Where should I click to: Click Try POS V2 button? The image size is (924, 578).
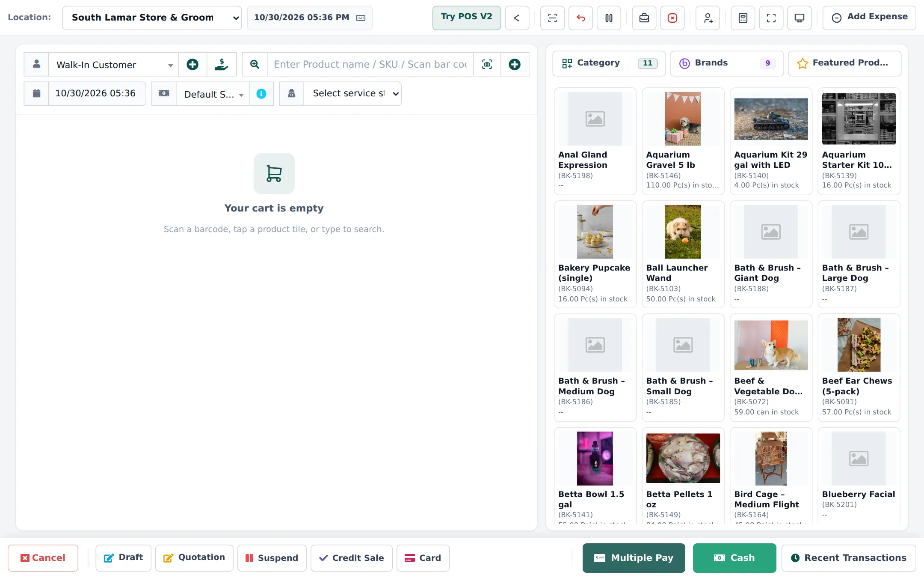[467, 18]
